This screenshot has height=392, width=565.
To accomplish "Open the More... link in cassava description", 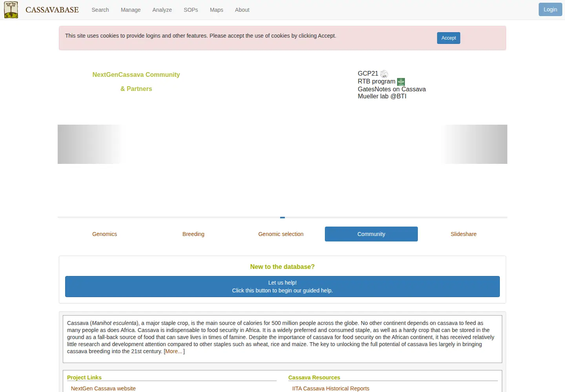I will coord(174,352).
